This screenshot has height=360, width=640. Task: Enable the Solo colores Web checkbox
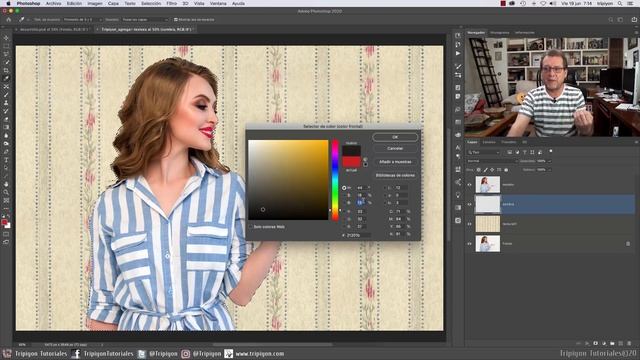[251, 227]
